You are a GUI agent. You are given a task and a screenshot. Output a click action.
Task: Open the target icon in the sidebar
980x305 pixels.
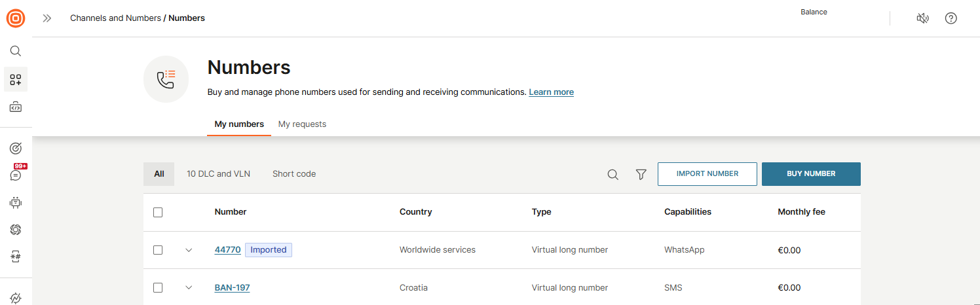click(x=16, y=149)
